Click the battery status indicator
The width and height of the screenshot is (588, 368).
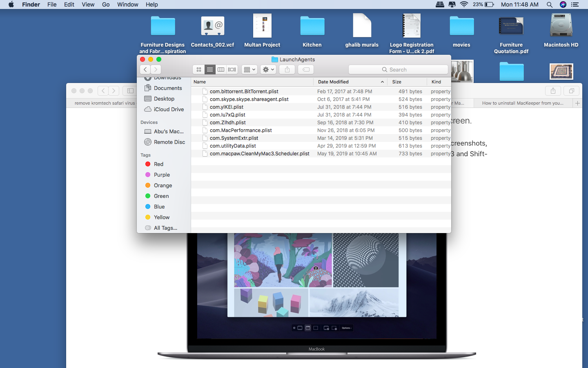[x=484, y=4]
